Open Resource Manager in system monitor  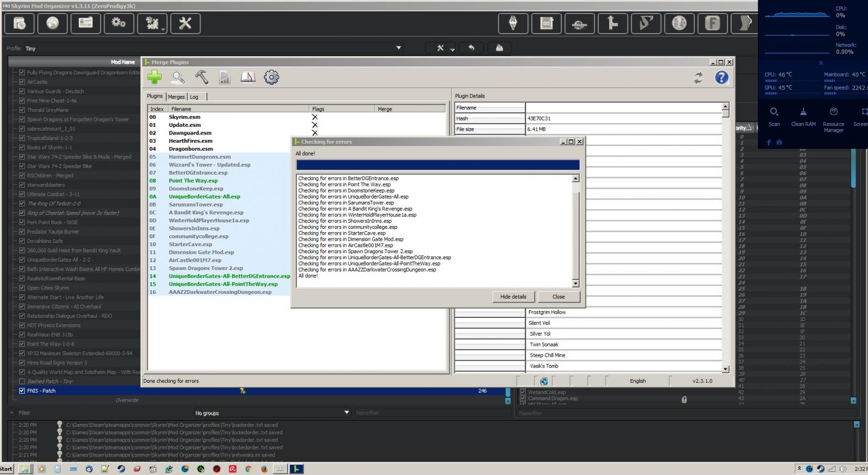pos(834,119)
